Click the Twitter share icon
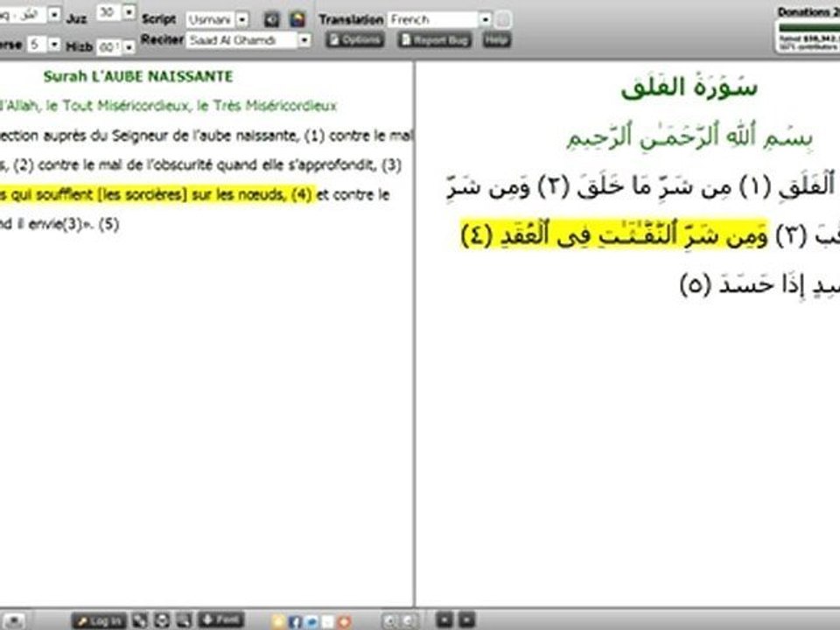The height and width of the screenshot is (630, 840). click(x=311, y=621)
